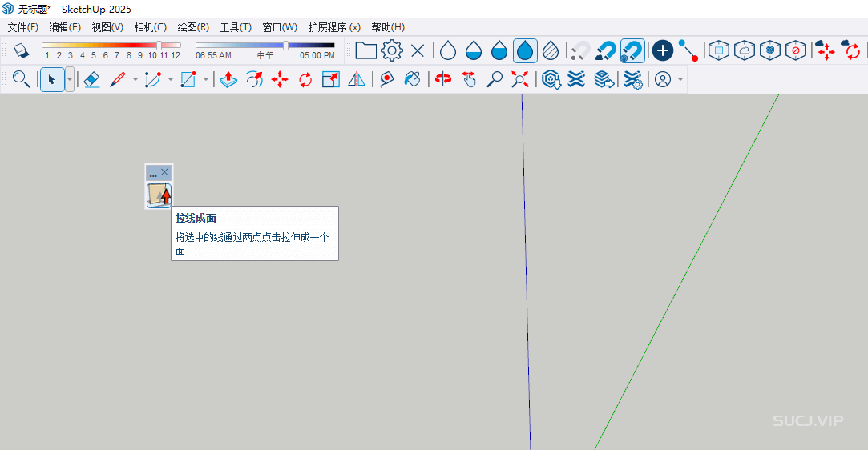Toggle the Show/Hide Shadows button
The width and height of the screenshot is (868, 450).
(21, 50)
